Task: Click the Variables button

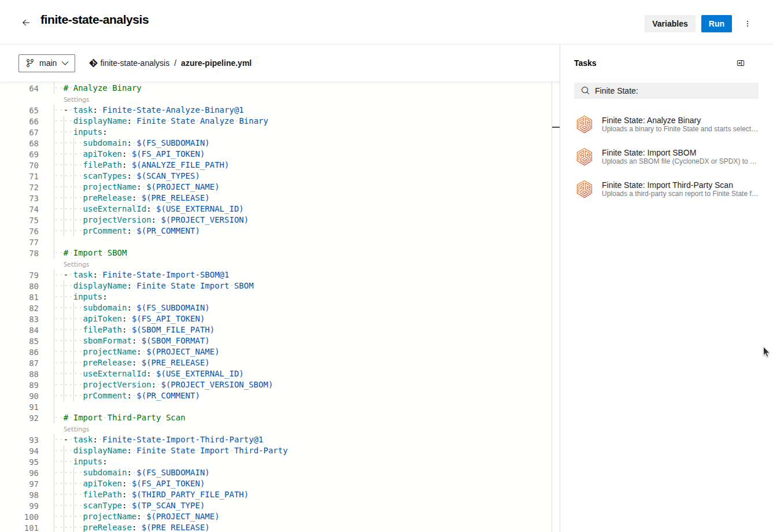Action: click(670, 24)
